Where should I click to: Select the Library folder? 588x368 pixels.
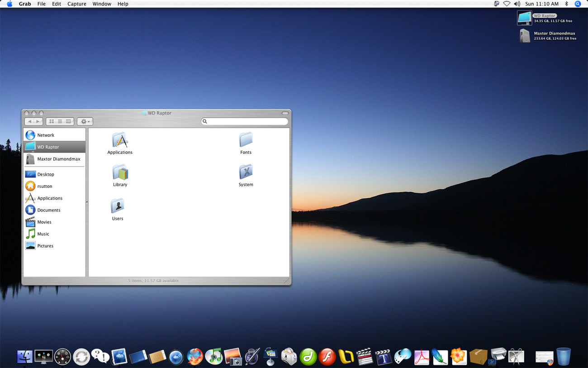point(120,176)
